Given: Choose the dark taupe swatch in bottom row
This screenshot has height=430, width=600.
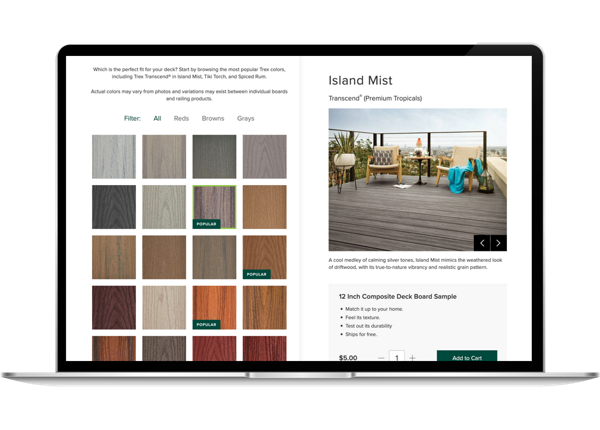Looking at the screenshot, I should point(164,349).
